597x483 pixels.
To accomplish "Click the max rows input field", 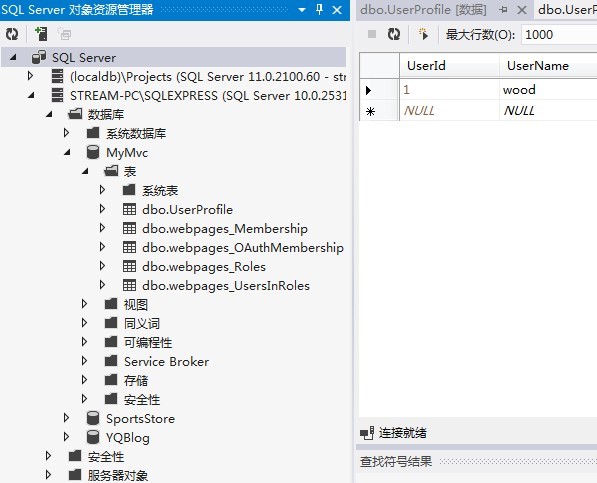I will (x=559, y=35).
